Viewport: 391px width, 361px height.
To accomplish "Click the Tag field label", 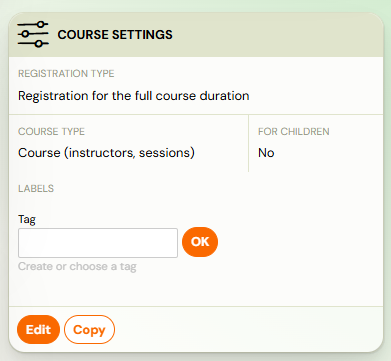I will pyautogui.click(x=27, y=219).
